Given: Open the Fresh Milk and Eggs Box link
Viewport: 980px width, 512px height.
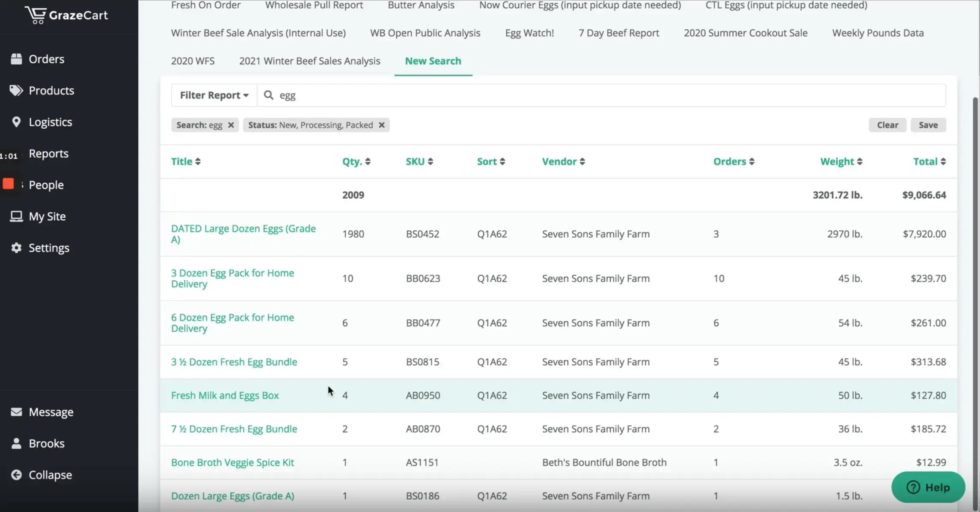Looking at the screenshot, I should coord(225,395).
